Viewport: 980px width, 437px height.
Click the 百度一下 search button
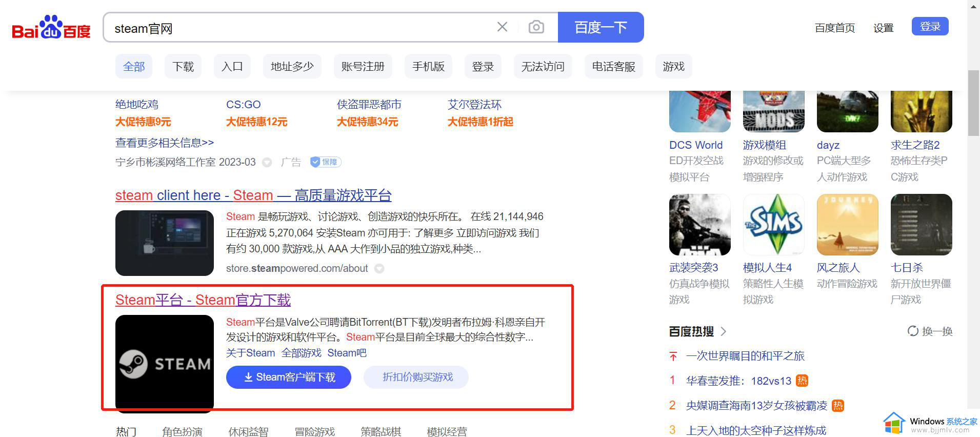(601, 27)
